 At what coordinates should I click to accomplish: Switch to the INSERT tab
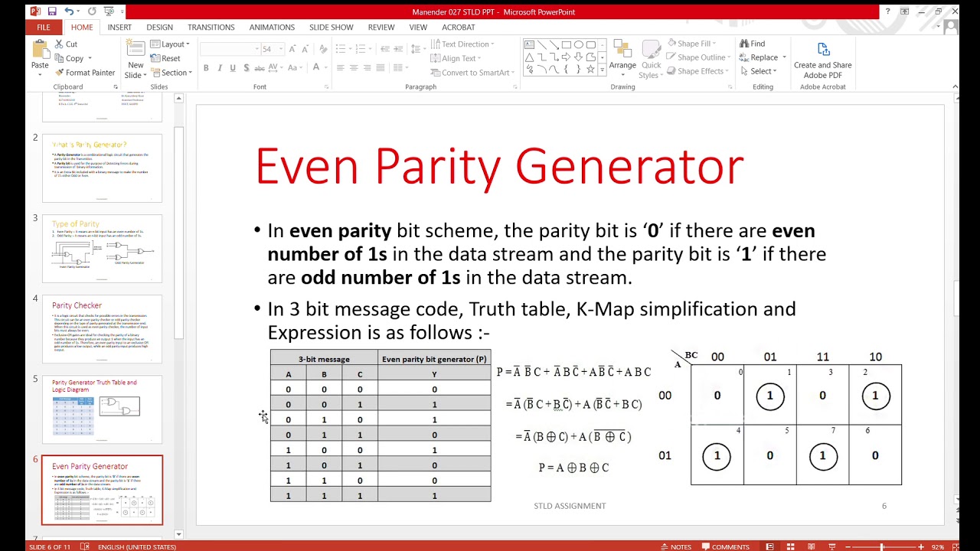coord(119,27)
